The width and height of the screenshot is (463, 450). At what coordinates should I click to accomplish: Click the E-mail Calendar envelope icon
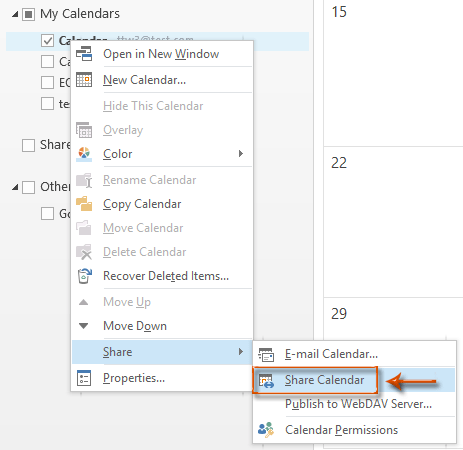click(x=266, y=354)
